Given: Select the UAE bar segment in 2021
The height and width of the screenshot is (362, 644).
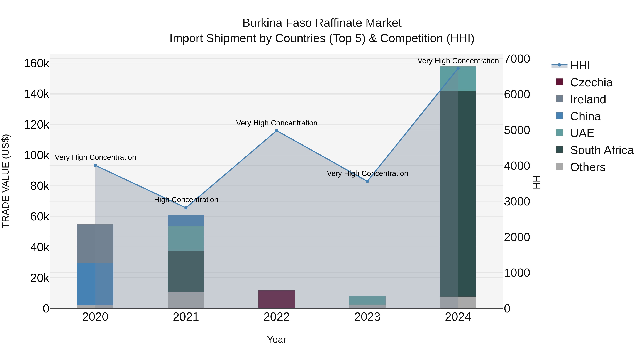Looking at the screenshot, I should (186, 239).
